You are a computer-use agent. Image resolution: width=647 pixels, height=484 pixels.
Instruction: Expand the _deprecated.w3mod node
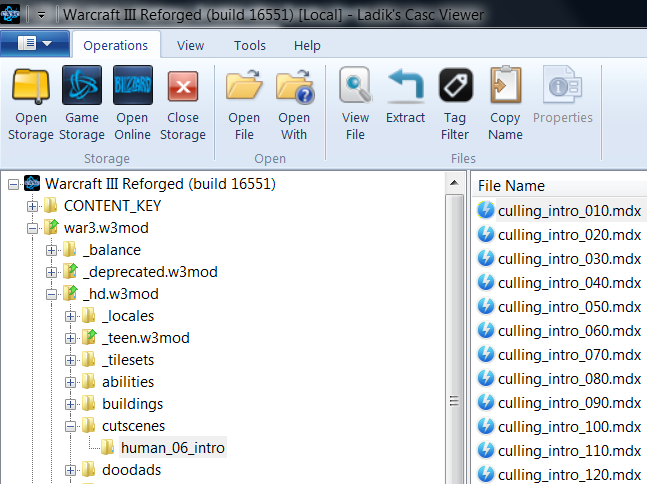pos(52,272)
